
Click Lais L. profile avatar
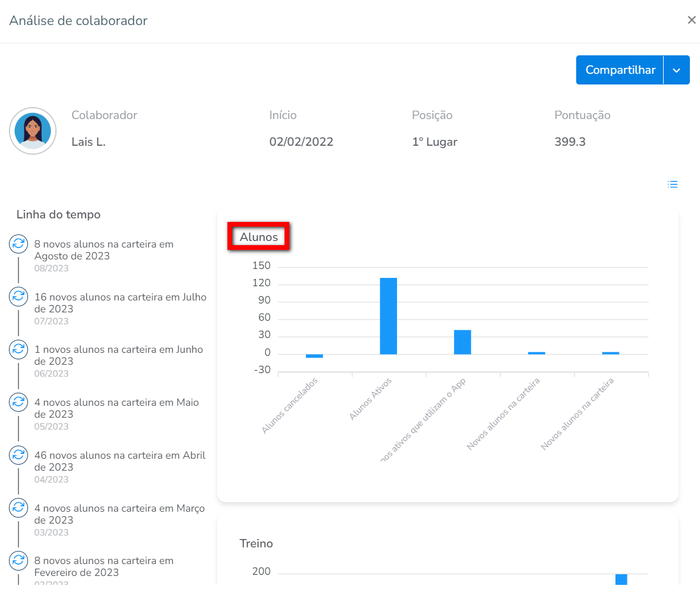click(33, 131)
